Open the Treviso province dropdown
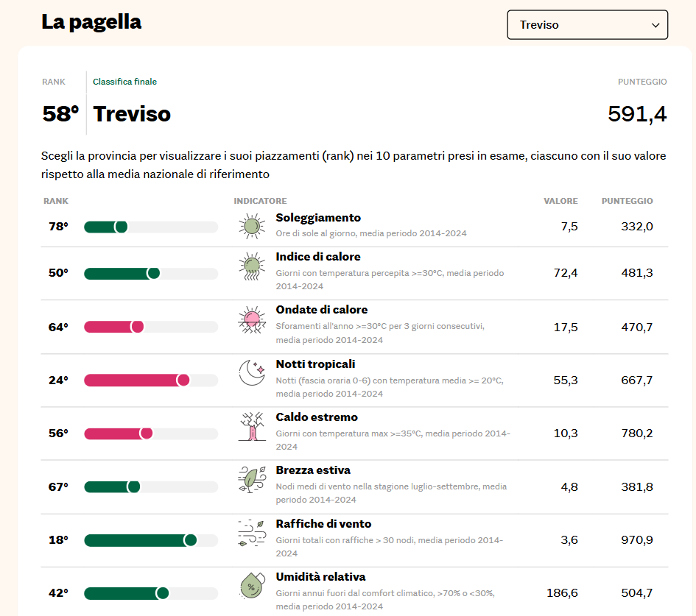696x616 pixels. pos(587,25)
